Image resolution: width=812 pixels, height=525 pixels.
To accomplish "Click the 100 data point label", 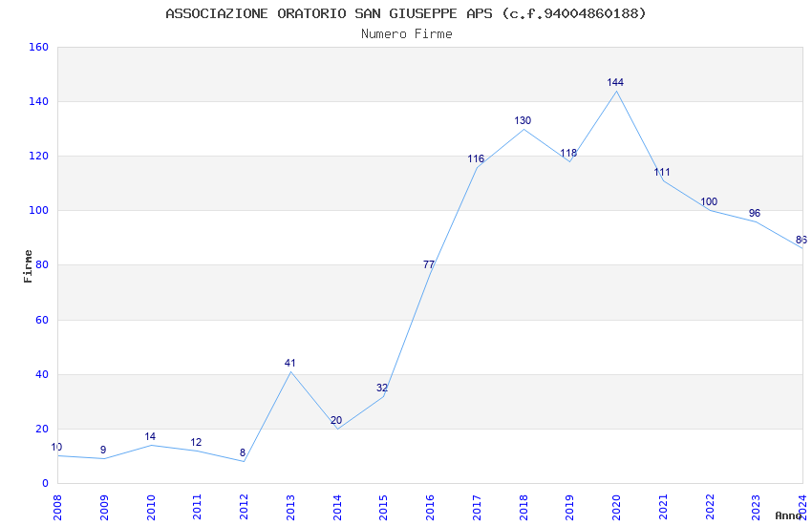I will 709,201.
